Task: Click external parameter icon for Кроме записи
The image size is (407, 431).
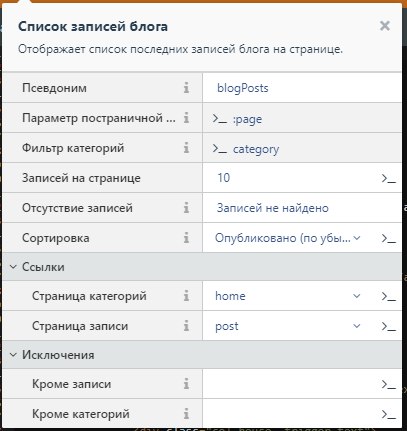Action: coord(389,385)
